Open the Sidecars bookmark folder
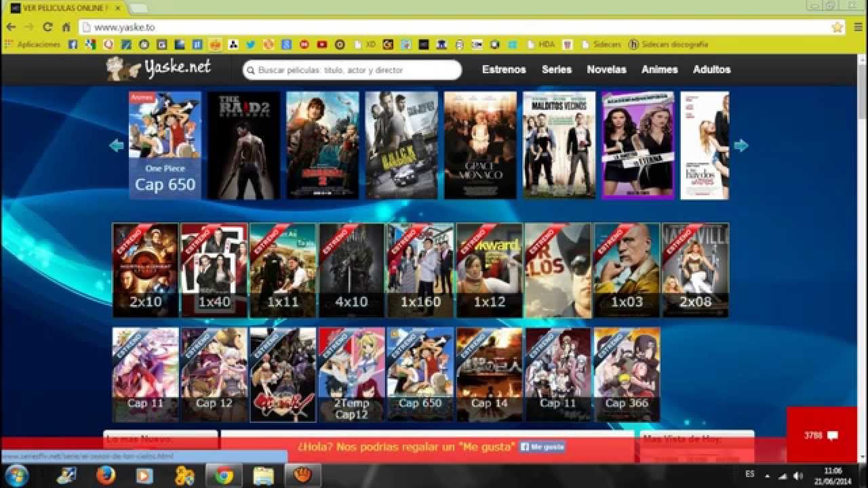Screen dimensions: 868x488 coord(601,45)
